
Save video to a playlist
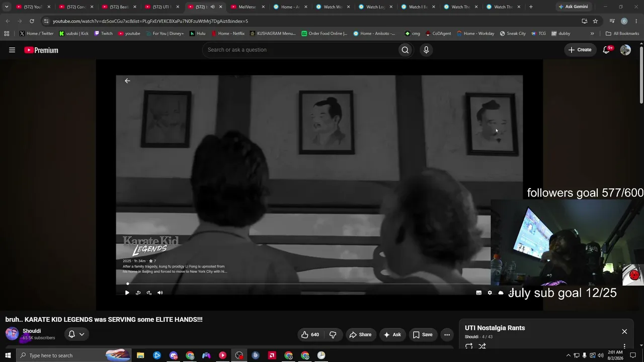[x=423, y=334]
